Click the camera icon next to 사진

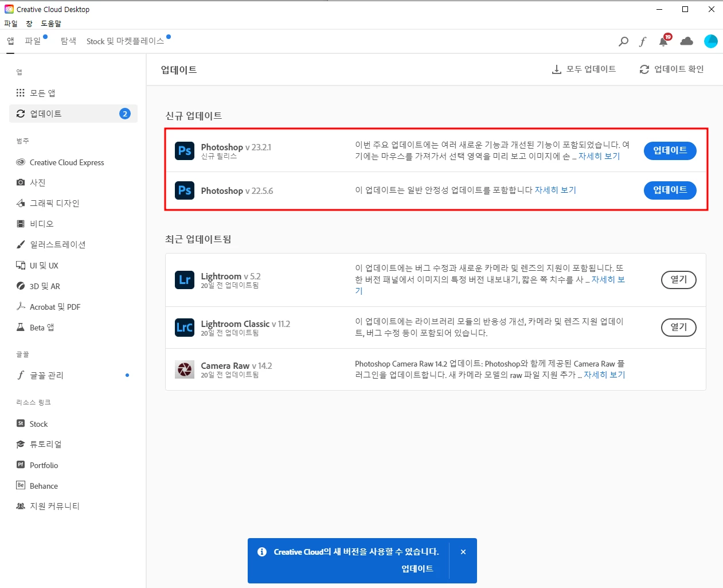21,182
